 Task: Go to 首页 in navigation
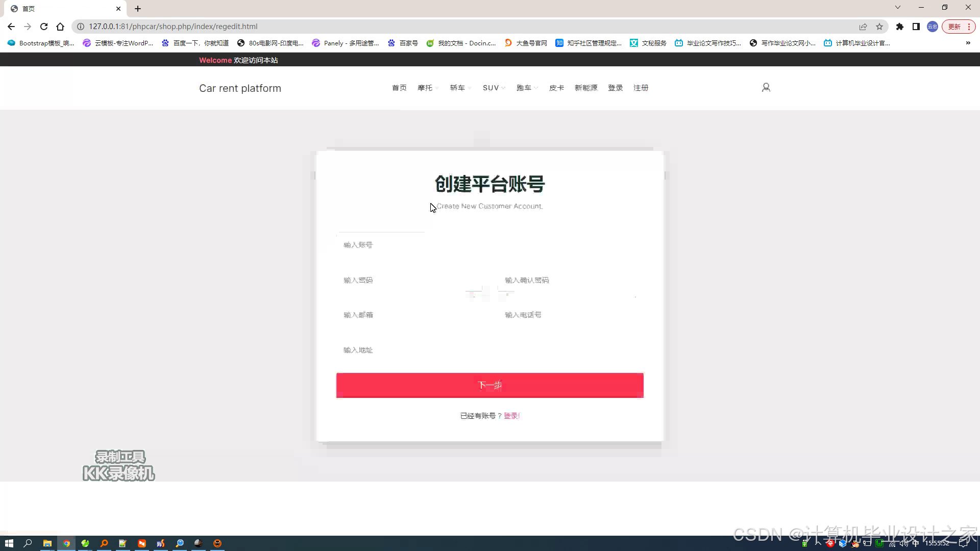399,88
